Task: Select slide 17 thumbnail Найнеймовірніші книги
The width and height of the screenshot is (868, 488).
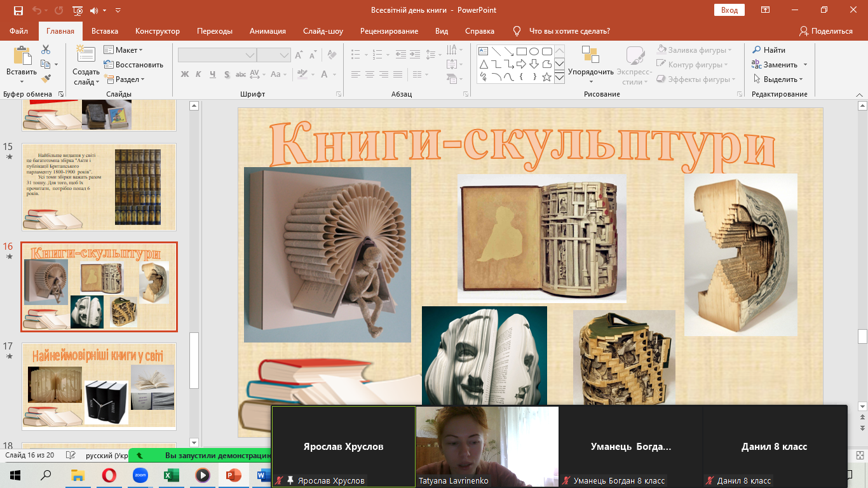Action: 98,386
